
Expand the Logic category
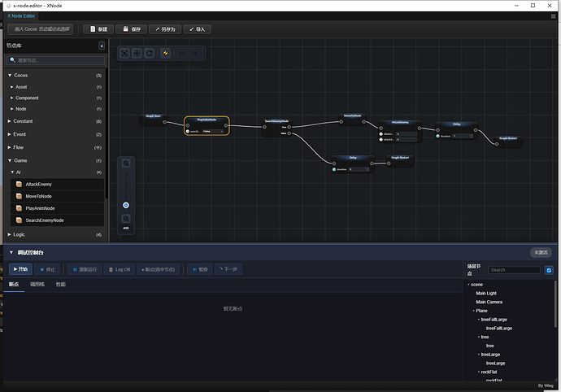coord(10,234)
